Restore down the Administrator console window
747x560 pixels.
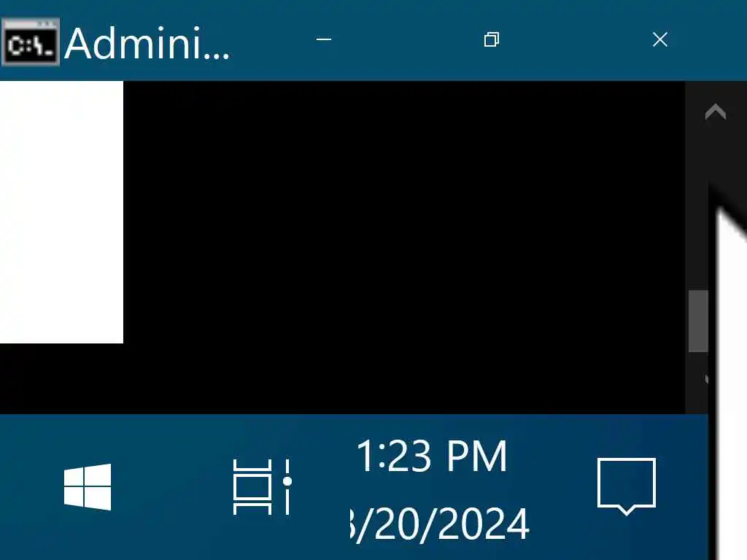pyautogui.click(x=492, y=39)
